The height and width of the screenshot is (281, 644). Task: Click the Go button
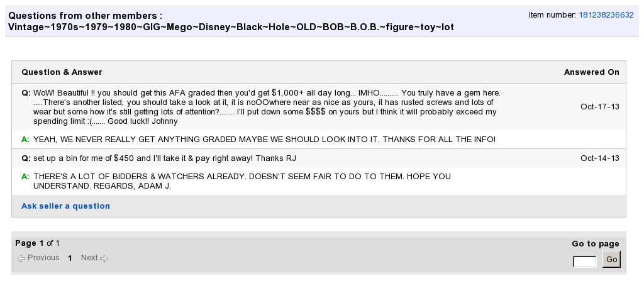611,259
